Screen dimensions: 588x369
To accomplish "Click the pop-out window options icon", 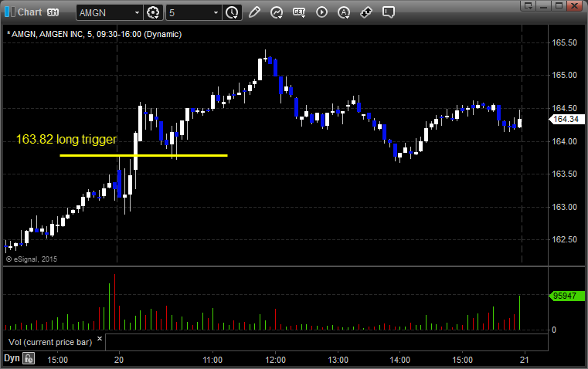I will [529, 5].
